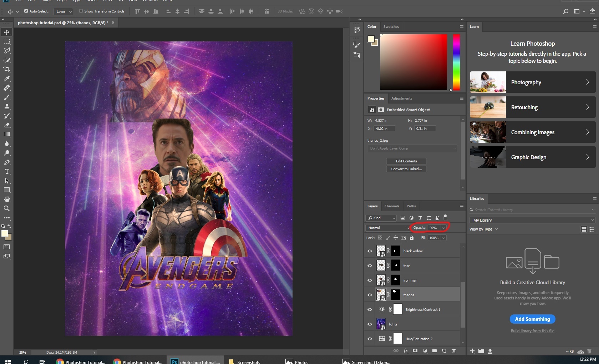Viewport: 599px width, 364px height.
Task: Click the foreground color swatch in Color panel
Action: pos(371,39)
